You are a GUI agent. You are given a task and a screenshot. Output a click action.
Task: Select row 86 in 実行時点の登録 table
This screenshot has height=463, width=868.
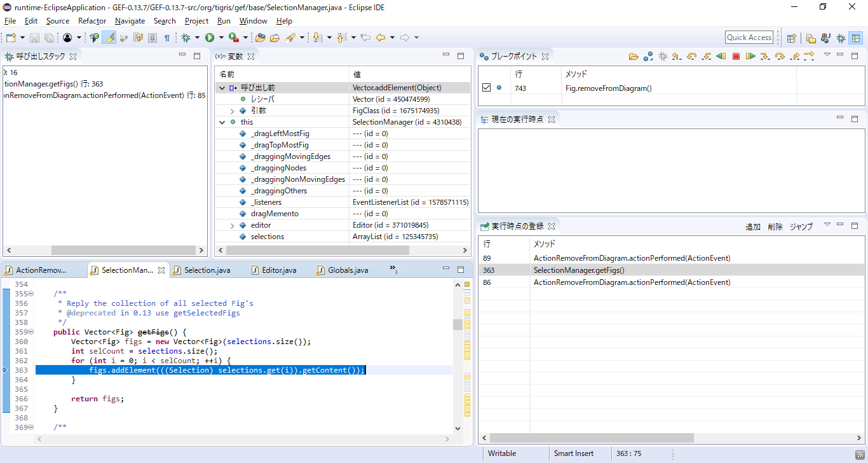[x=672, y=282]
